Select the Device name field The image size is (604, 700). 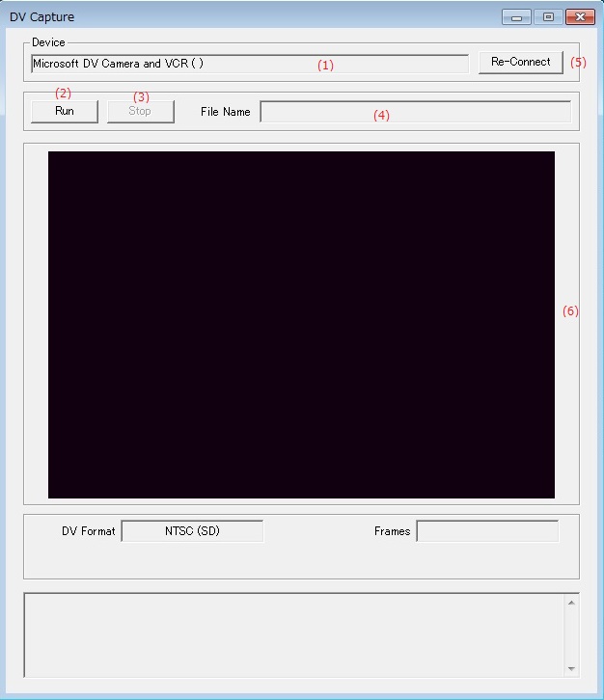pos(250,64)
